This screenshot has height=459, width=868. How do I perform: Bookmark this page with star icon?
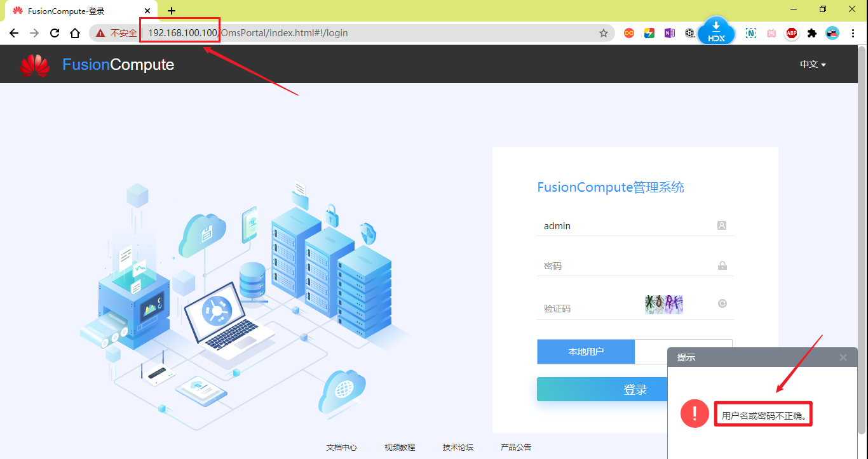(604, 33)
